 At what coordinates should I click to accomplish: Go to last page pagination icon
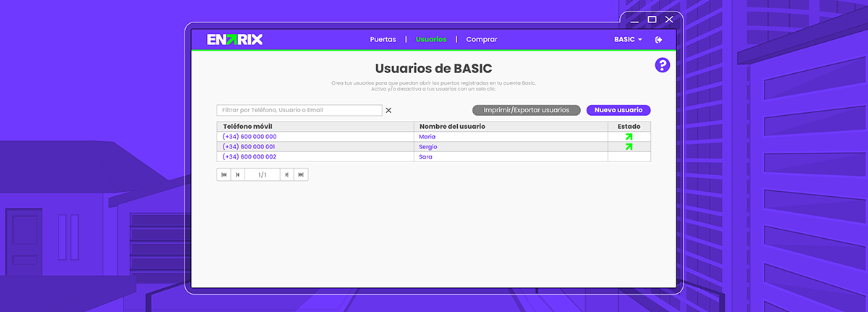[301, 174]
